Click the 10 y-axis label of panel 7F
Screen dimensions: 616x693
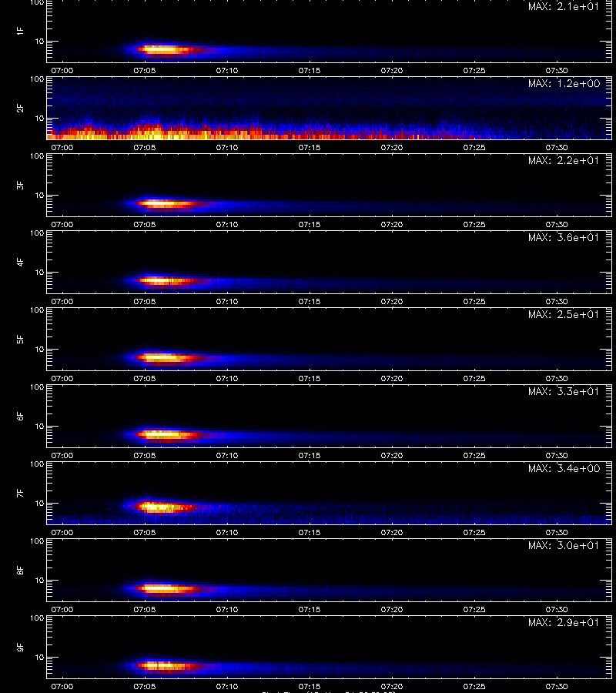click(40, 503)
